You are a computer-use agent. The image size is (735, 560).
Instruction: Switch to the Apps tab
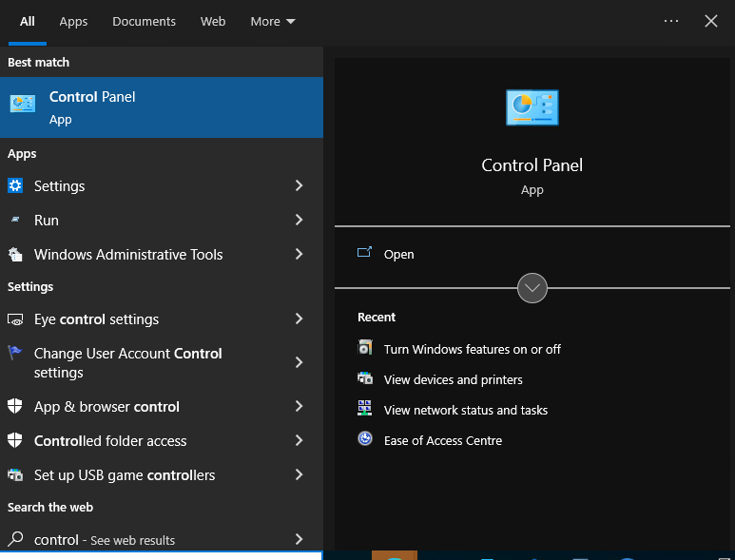click(73, 21)
